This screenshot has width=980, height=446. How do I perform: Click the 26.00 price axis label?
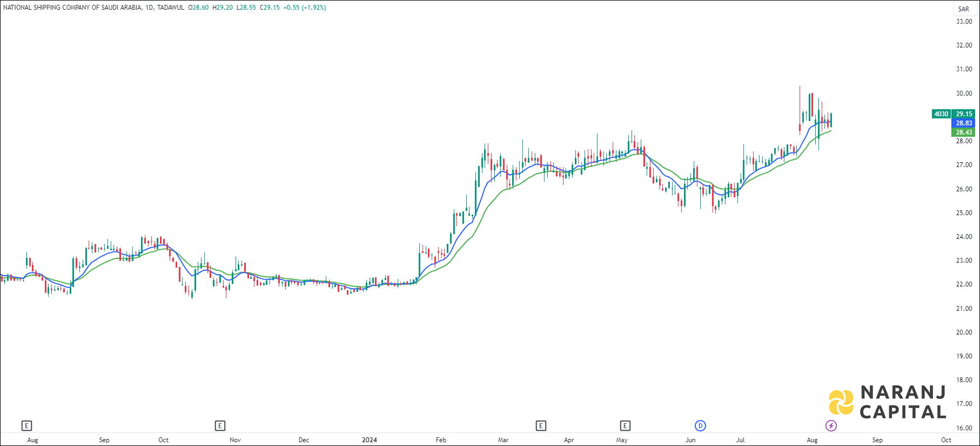tap(964, 189)
